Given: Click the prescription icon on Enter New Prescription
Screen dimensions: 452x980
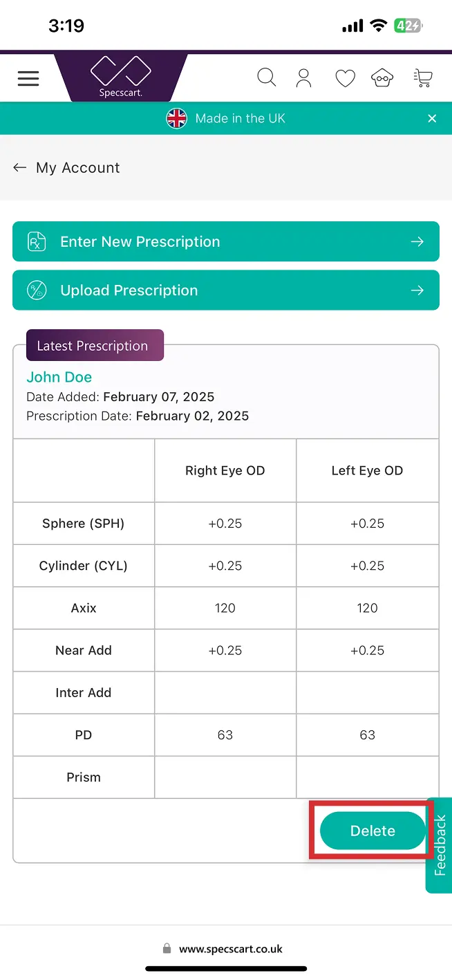Looking at the screenshot, I should click(x=36, y=241).
